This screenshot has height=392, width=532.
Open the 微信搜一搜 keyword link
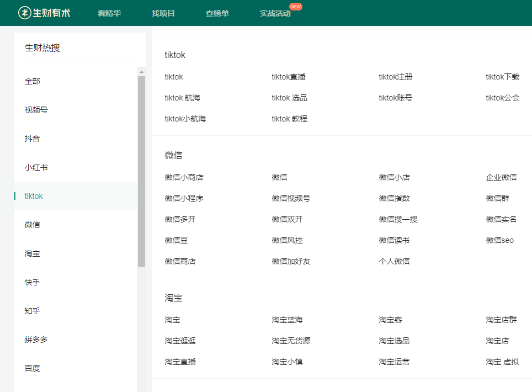(x=398, y=219)
